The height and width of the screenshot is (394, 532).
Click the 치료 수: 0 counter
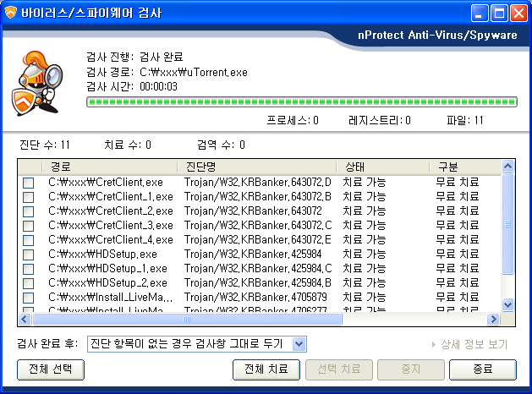pos(128,145)
